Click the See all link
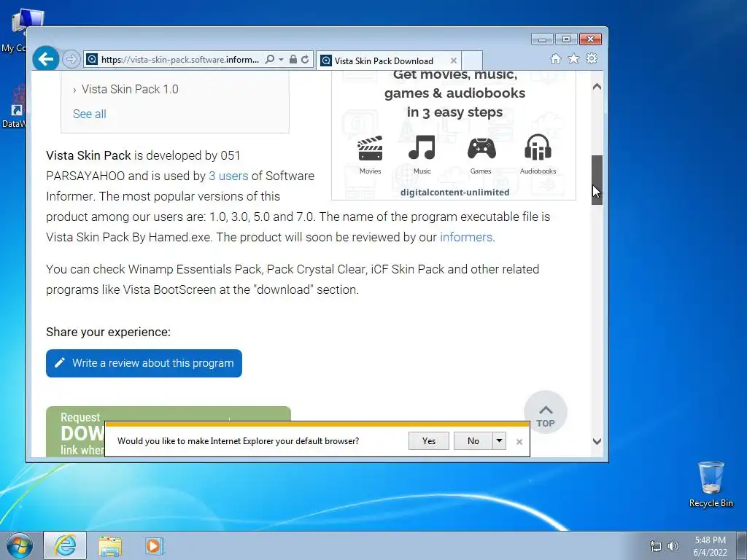The image size is (747, 560). tap(90, 114)
